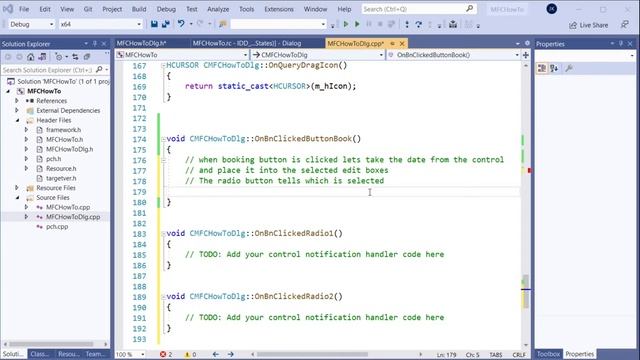This screenshot has height=360, width=640.
Task: Collapse the Source Files folder
Action: (x=18, y=198)
